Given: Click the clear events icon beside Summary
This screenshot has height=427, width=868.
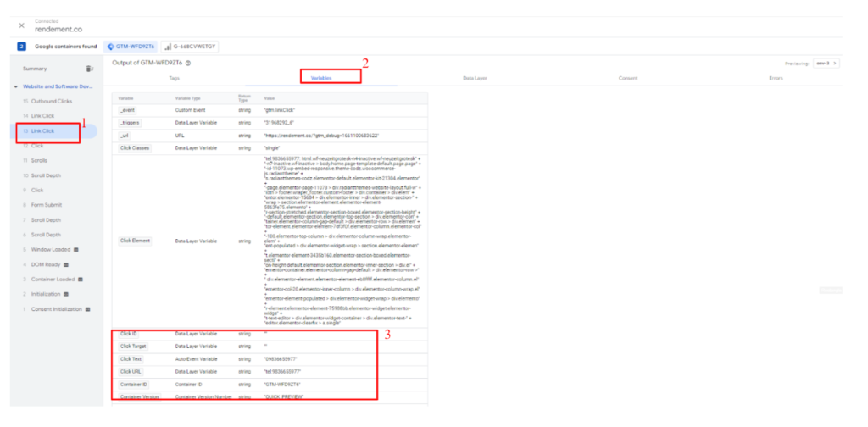Looking at the screenshot, I should [89, 69].
